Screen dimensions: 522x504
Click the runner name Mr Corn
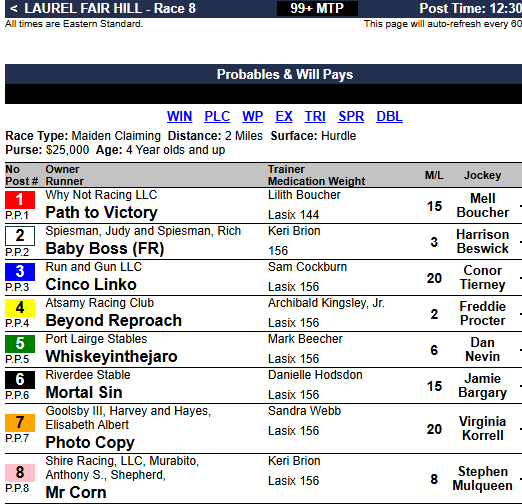(76, 493)
